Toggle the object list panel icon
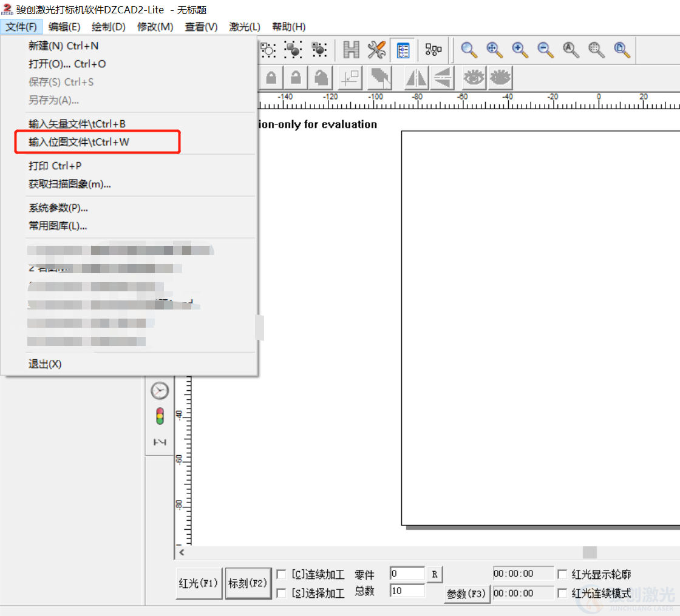Image resolution: width=680 pixels, height=616 pixels. pos(403,50)
